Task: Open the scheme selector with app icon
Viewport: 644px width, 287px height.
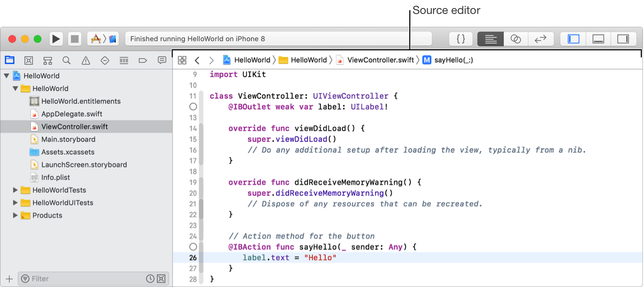Action: click(103, 39)
